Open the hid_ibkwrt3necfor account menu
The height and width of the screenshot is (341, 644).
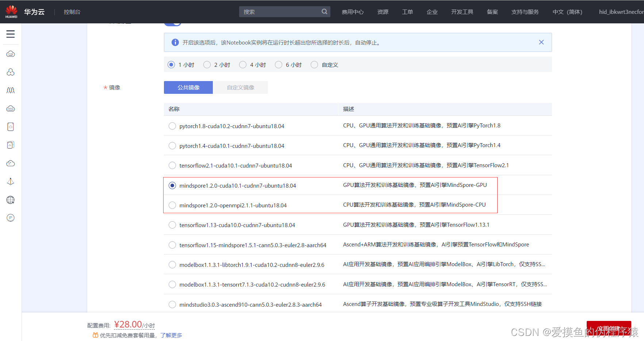click(x=621, y=12)
